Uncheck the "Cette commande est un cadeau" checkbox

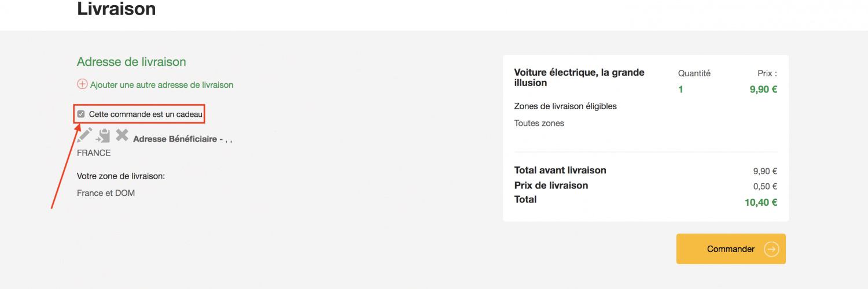click(81, 114)
